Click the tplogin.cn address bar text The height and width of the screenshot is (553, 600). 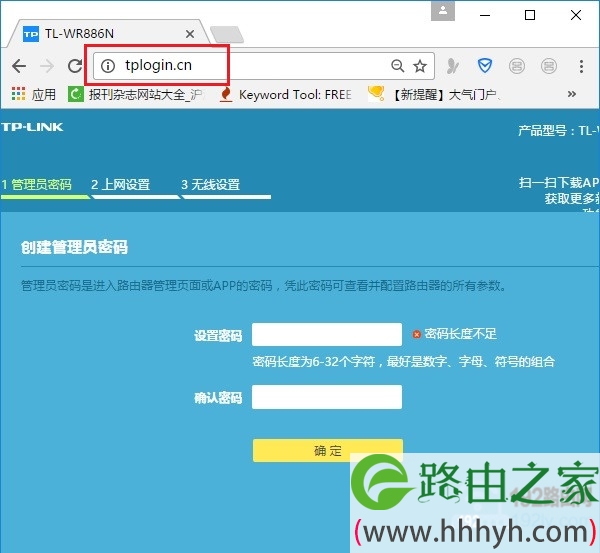(158, 65)
